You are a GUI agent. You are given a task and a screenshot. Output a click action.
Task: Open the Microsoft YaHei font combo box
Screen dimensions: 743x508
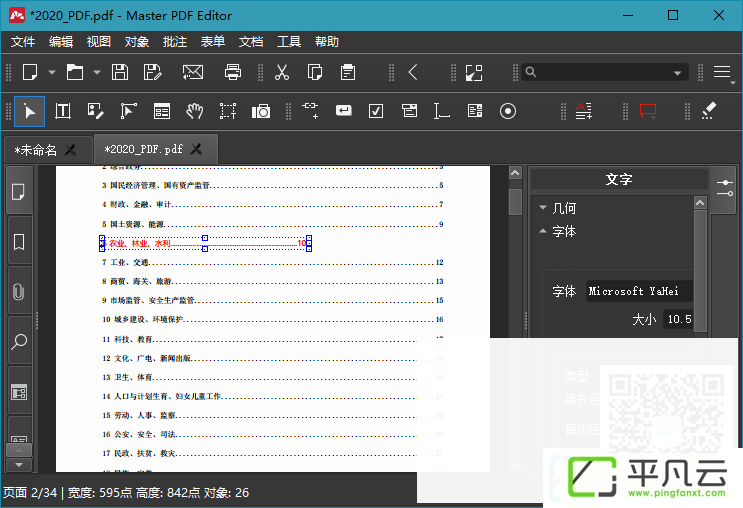point(639,291)
